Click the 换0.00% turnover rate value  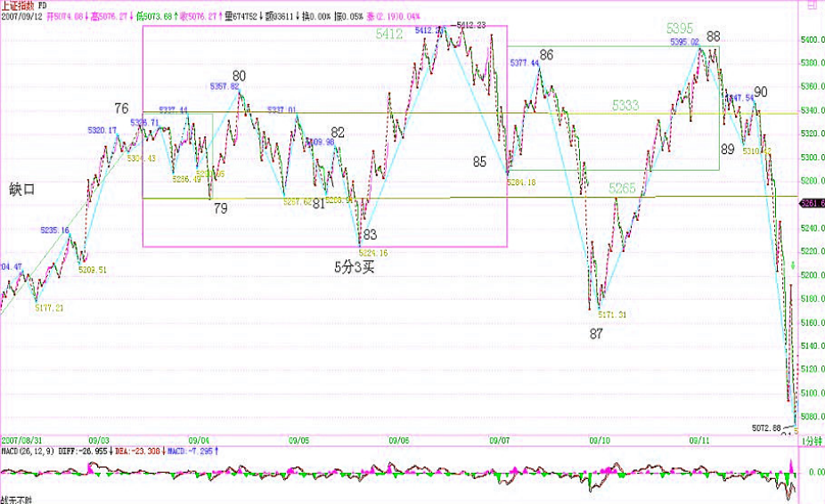pyautogui.click(x=316, y=16)
